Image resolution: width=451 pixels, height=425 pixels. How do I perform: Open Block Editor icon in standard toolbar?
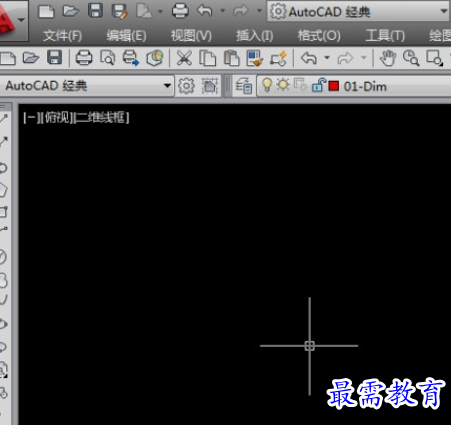point(279,58)
